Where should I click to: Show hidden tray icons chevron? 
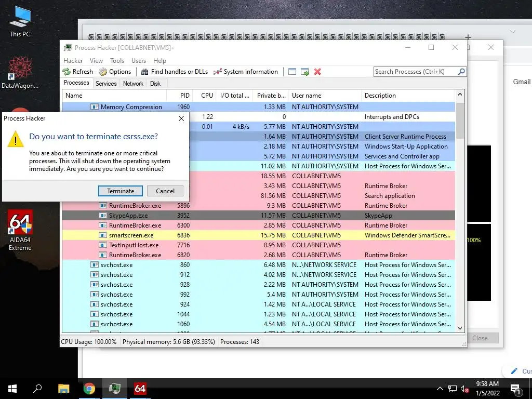440,389
